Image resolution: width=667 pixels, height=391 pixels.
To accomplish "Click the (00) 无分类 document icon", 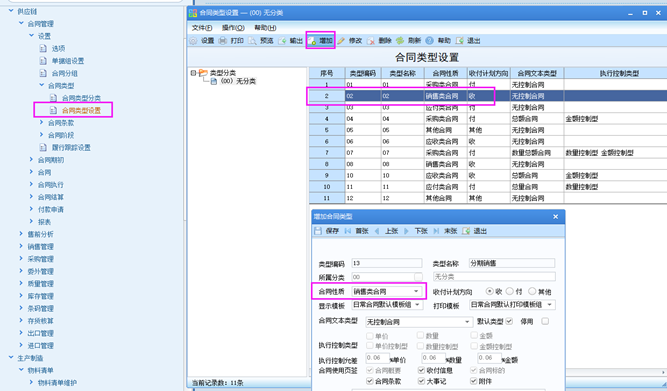I will [x=214, y=81].
